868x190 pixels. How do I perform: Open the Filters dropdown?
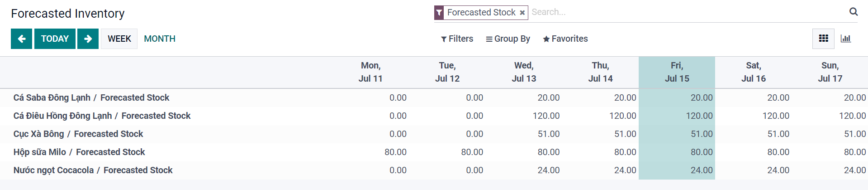coord(457,39)
